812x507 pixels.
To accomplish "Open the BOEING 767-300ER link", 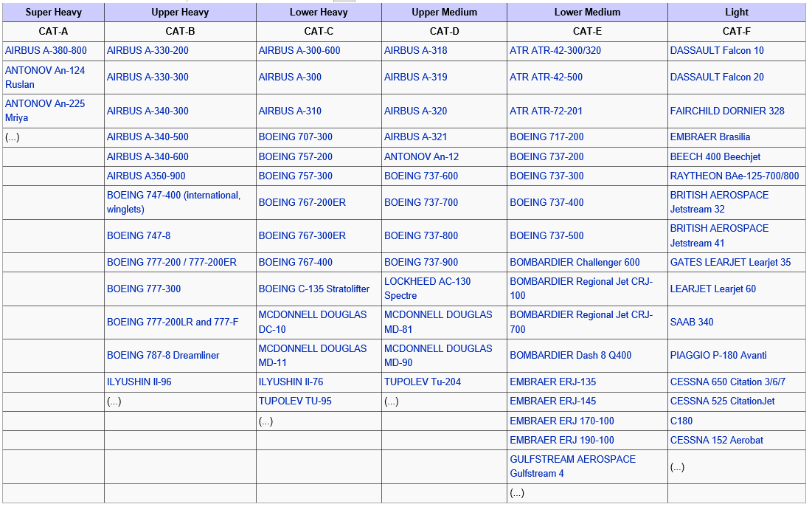I will pyautogui.click(x=302, y=235).
